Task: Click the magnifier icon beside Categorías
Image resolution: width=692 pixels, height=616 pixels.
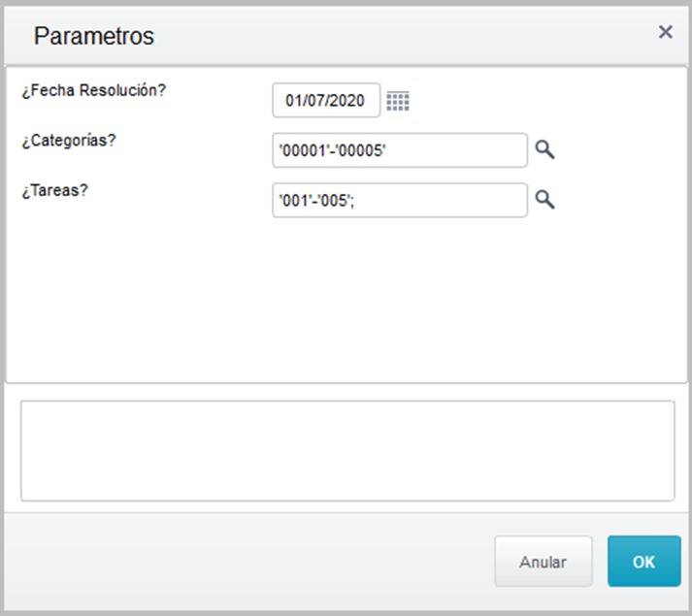Action: click(545, 149)
